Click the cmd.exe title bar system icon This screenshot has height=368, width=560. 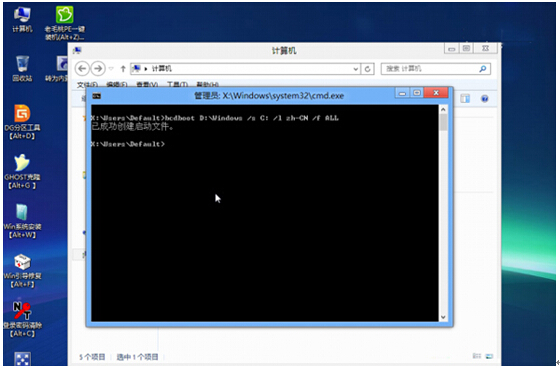click(96, 96)
